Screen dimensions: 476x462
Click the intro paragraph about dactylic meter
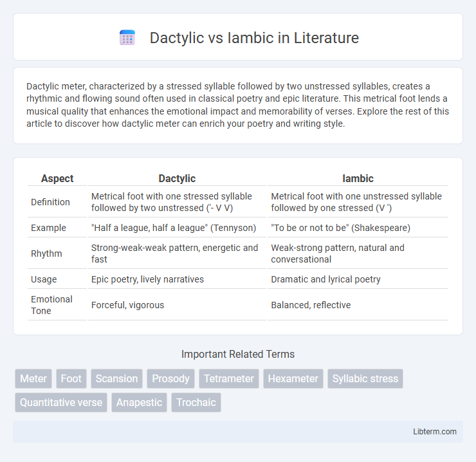click(x=238, y=105)
